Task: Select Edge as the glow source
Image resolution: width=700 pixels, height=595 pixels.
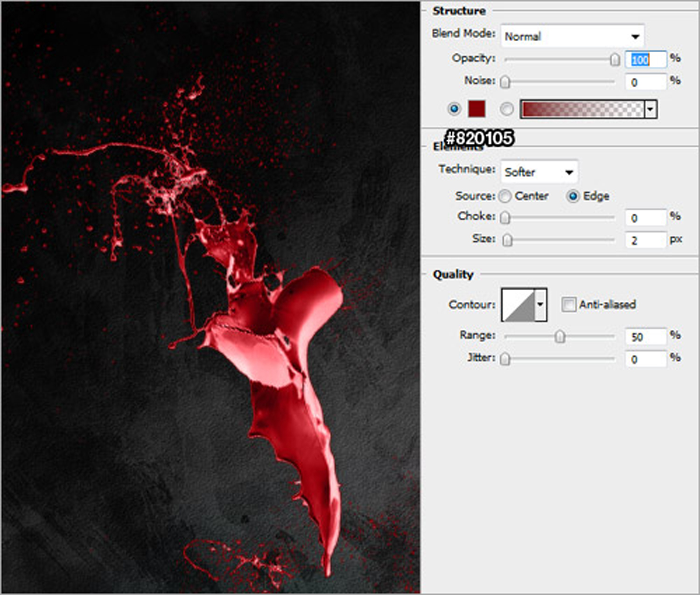Action: (573, 196)
